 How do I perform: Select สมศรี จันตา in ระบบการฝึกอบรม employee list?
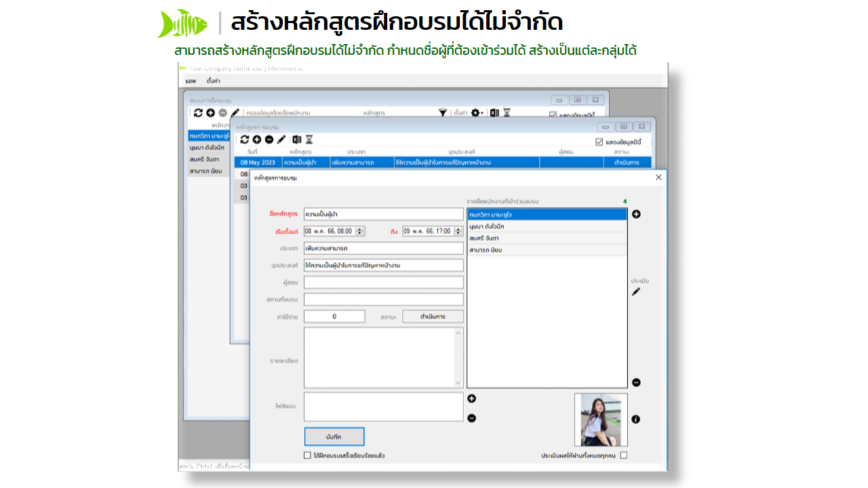209,159
